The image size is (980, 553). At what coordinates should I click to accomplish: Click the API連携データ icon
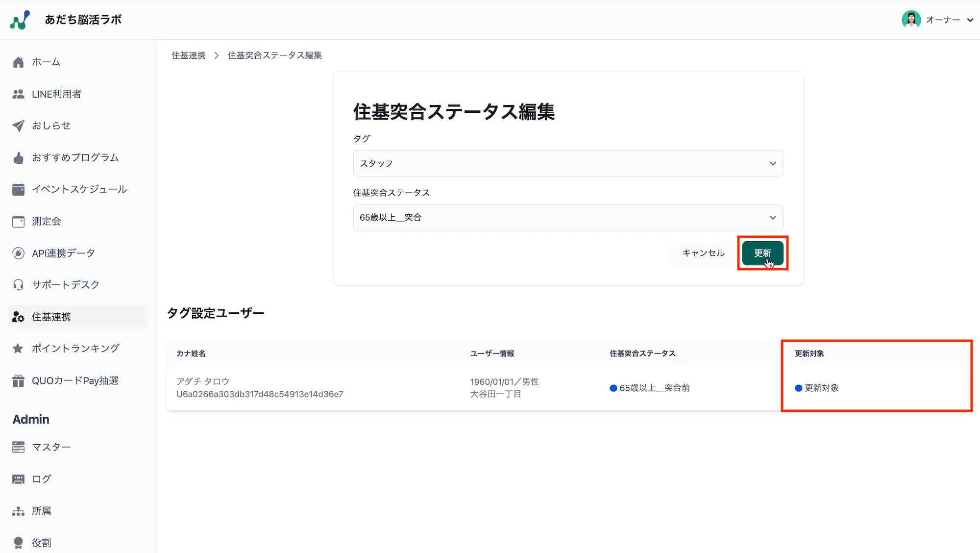pos(18,253)
